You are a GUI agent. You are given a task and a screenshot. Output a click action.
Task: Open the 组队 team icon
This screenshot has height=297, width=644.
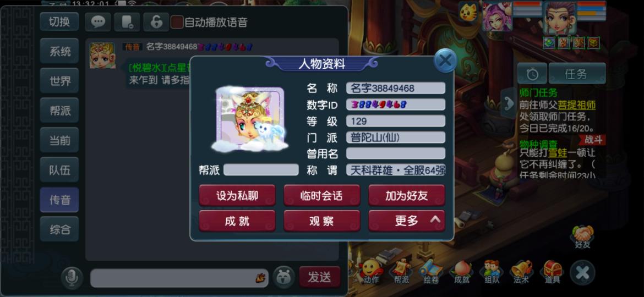coord(491,272)
